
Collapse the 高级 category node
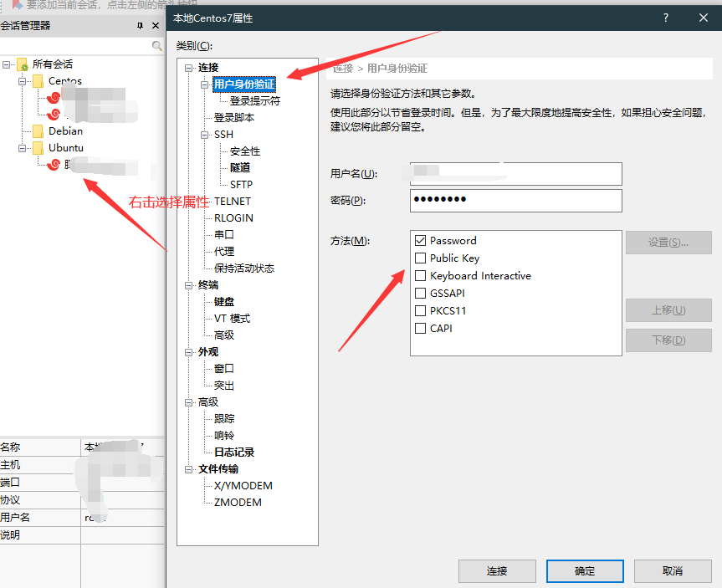[x=188, y=403]
